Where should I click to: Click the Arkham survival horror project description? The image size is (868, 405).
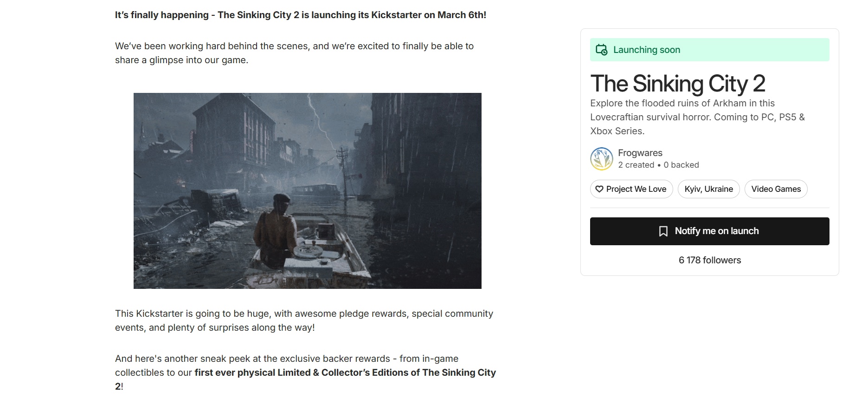pos(697,117)
